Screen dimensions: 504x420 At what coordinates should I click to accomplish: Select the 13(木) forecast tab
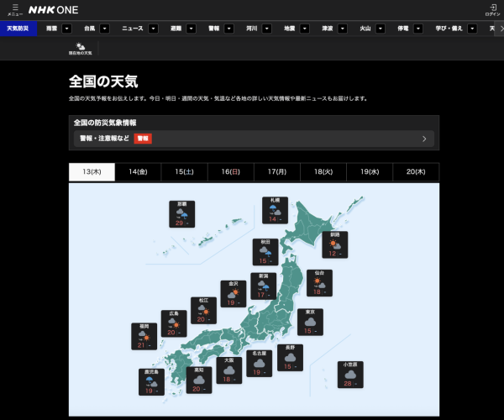tap(92, 172)
